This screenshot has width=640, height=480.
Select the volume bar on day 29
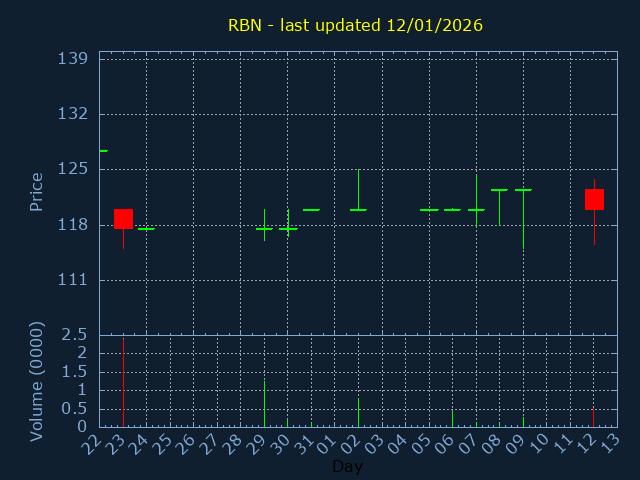(x=264, y=403)
